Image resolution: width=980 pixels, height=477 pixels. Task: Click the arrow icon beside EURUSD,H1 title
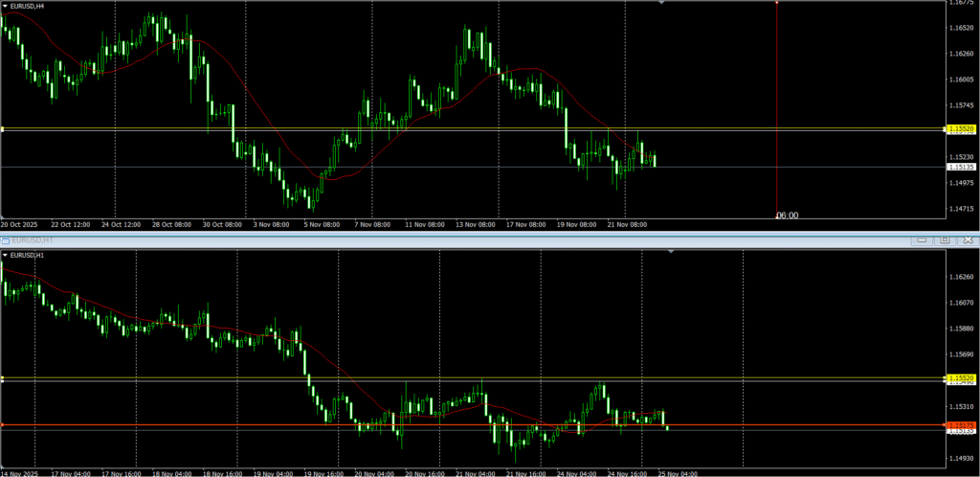[x=5, y=256]
